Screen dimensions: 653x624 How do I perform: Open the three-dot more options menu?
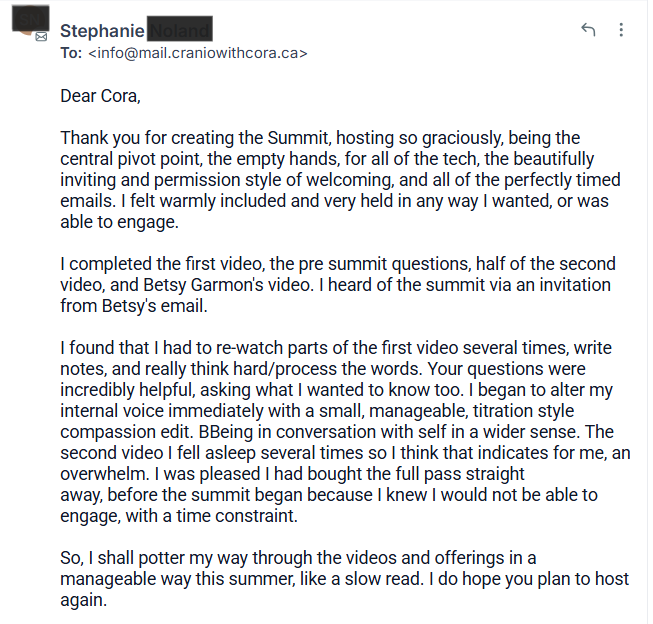point(621,30)
